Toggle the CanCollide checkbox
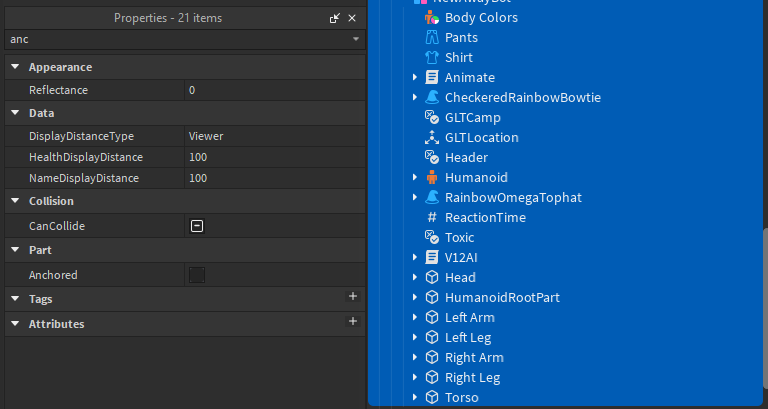The image size is (768, 409). (x=197, y=226)
